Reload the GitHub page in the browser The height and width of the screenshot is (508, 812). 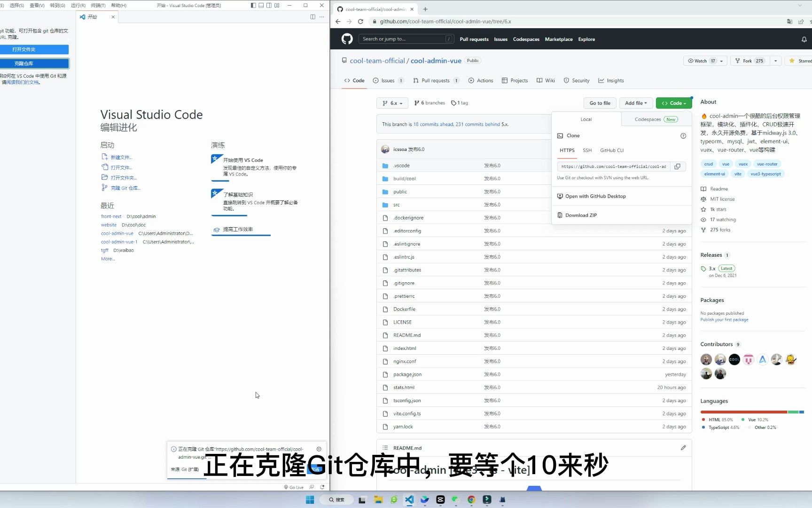click(360, 21)
